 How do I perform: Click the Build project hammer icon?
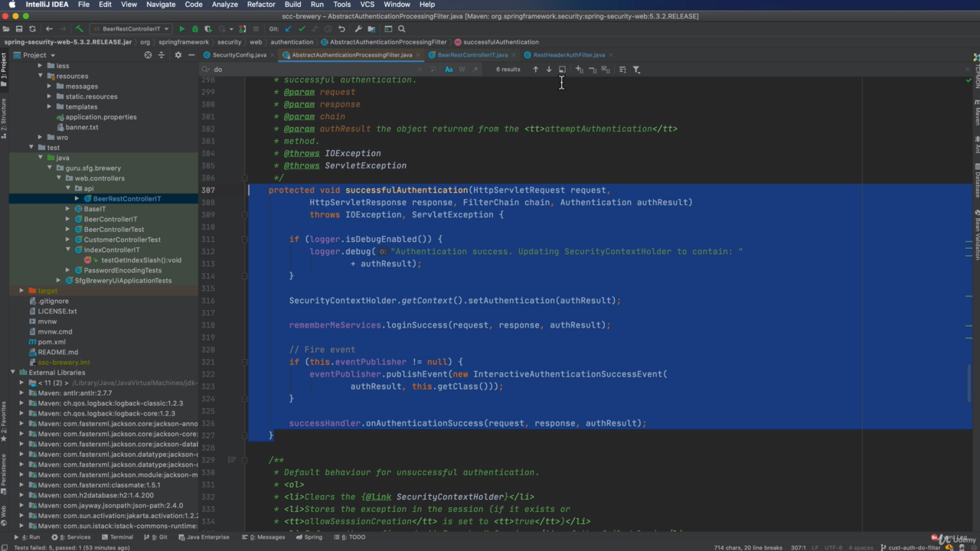79,29
